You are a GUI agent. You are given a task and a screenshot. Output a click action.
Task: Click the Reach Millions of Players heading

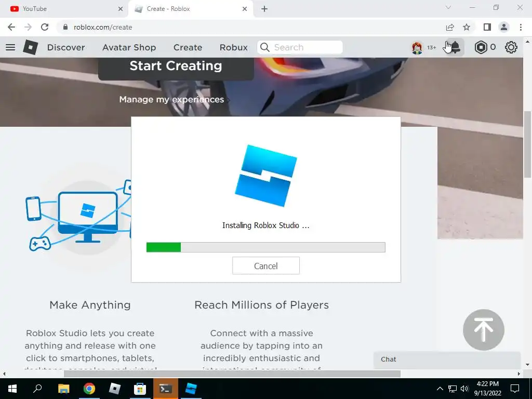[x=262, y=305]
